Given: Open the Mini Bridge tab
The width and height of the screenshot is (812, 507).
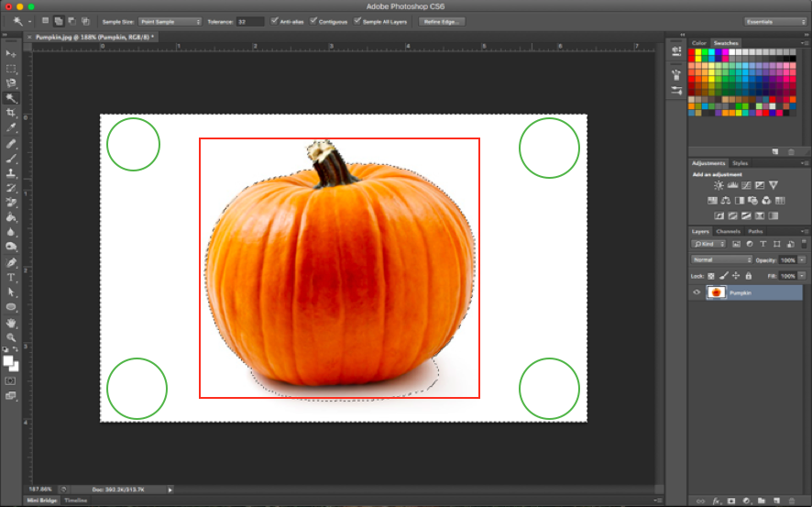Looking at the screenshot, I should tap(42, 501).
